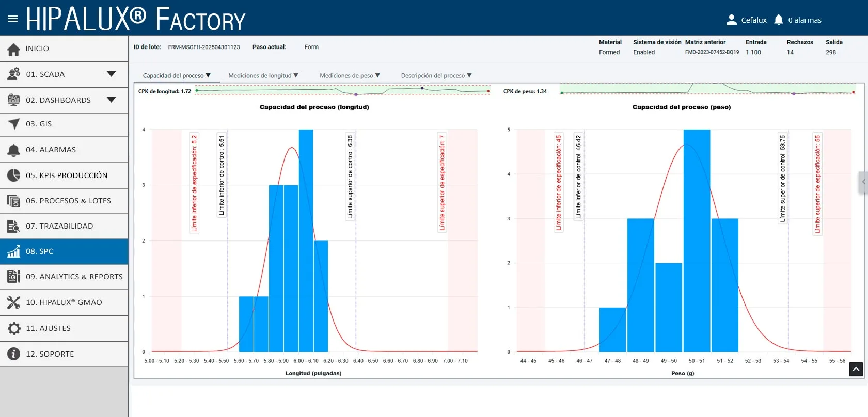868x417 pixels.
Task: Expand the right side panel handle
Action: (x=863, y=182)
